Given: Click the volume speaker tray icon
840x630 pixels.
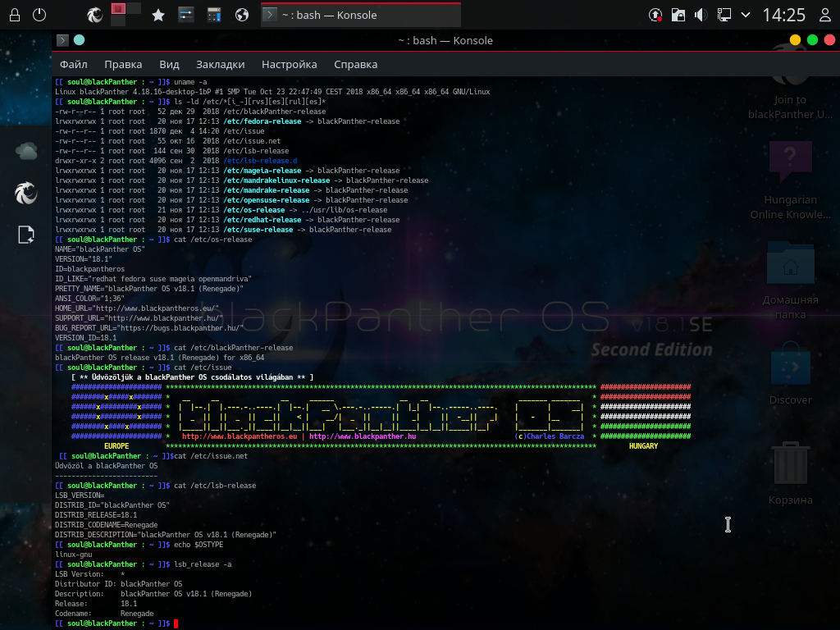Looking at the screenshot, I should pos(701,15).
